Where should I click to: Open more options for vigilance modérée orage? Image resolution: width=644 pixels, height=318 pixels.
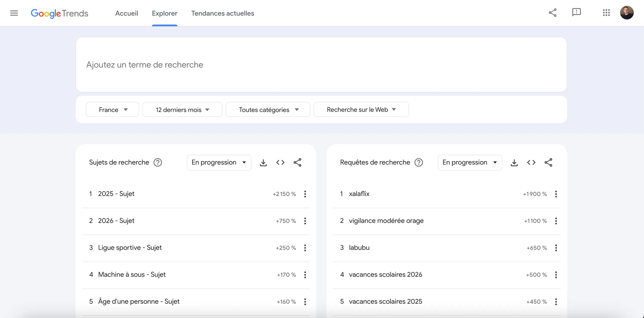[556, 221]
